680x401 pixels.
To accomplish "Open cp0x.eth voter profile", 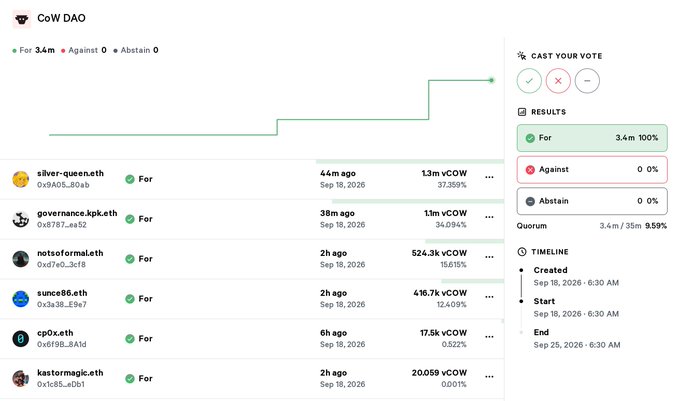I will click(x=55, y=333).
